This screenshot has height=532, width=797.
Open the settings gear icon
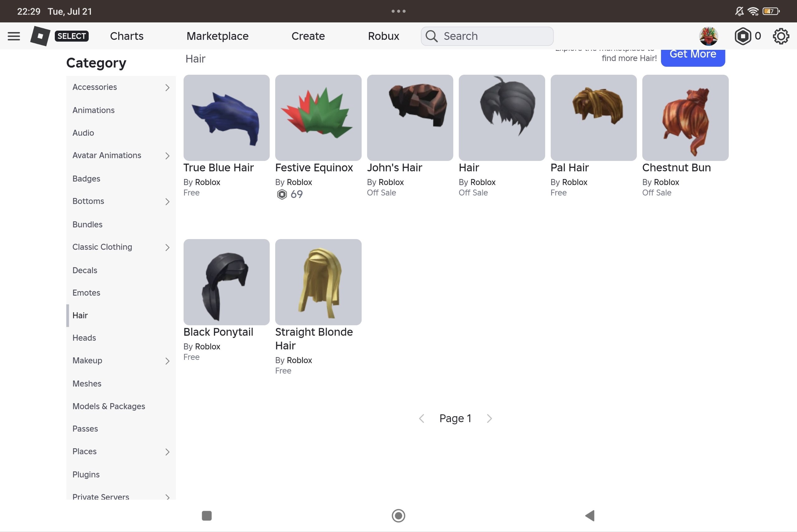pyautogui.click(x=781, y=36)
